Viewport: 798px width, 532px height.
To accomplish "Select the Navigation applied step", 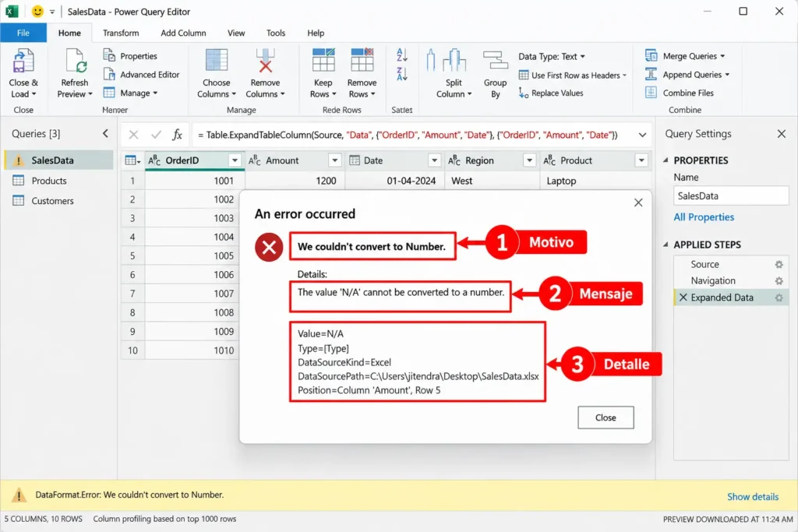I will pos(712,280).
